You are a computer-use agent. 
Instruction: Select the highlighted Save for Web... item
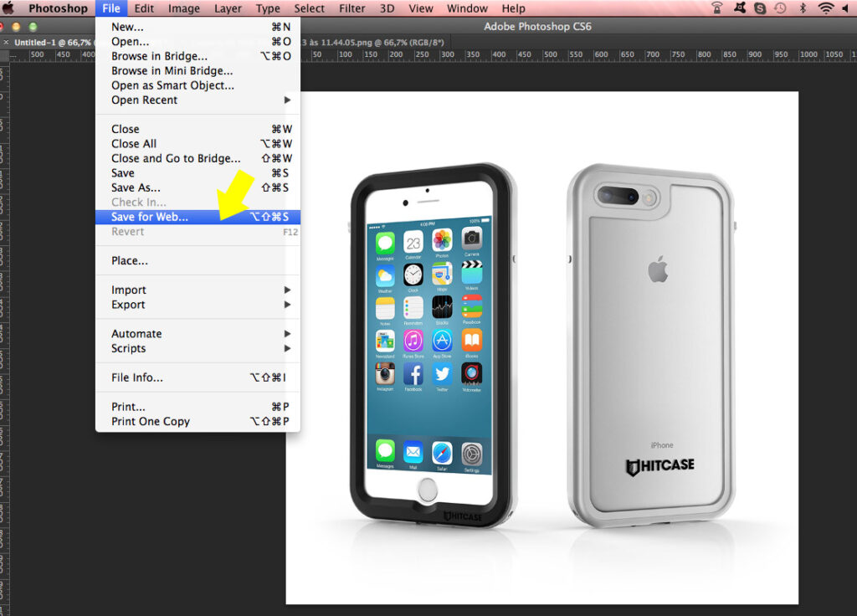coord(198,217)
